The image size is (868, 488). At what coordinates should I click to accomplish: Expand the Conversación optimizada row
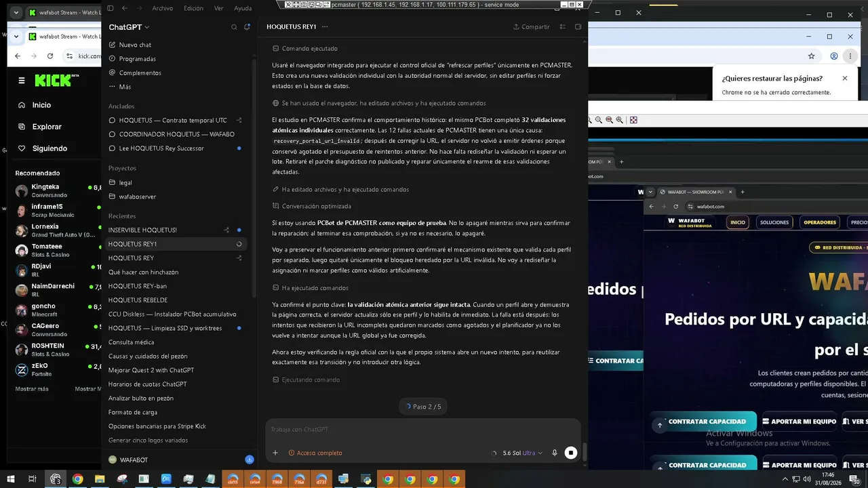pyautogui.click(x=311, y=206)
